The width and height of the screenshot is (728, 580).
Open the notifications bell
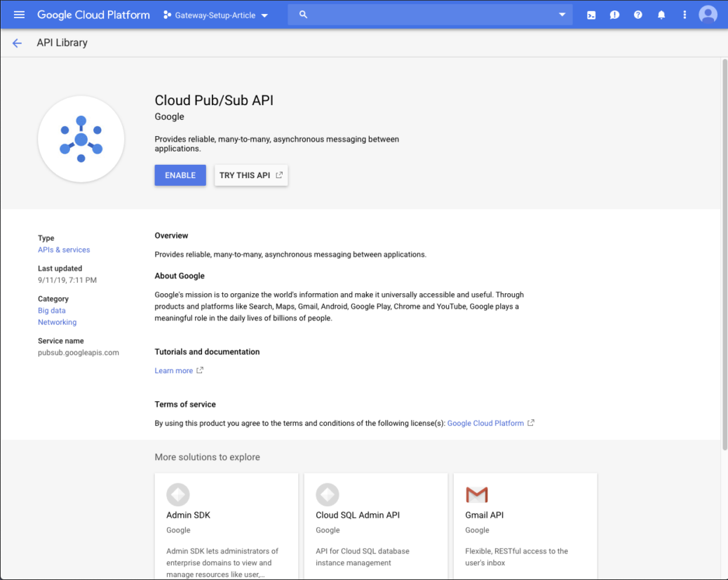coord(661,14)
